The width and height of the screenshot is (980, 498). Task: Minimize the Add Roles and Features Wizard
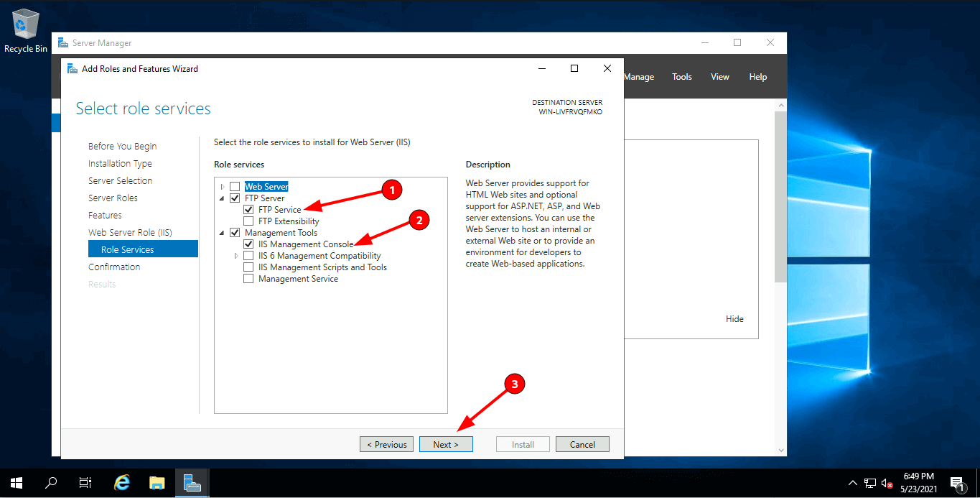(x=541, y=68)
